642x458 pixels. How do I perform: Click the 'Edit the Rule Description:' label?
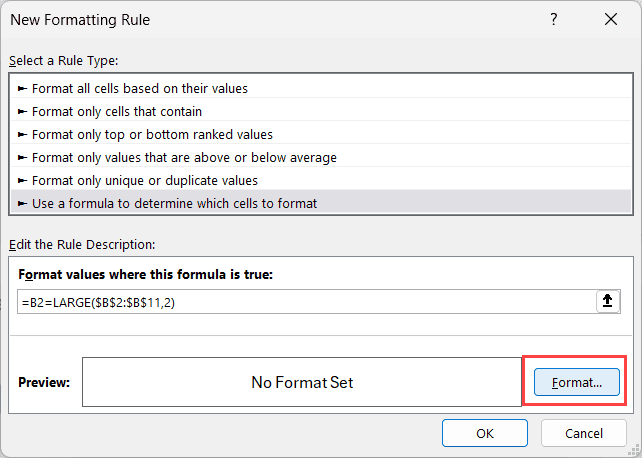point(83,244)
